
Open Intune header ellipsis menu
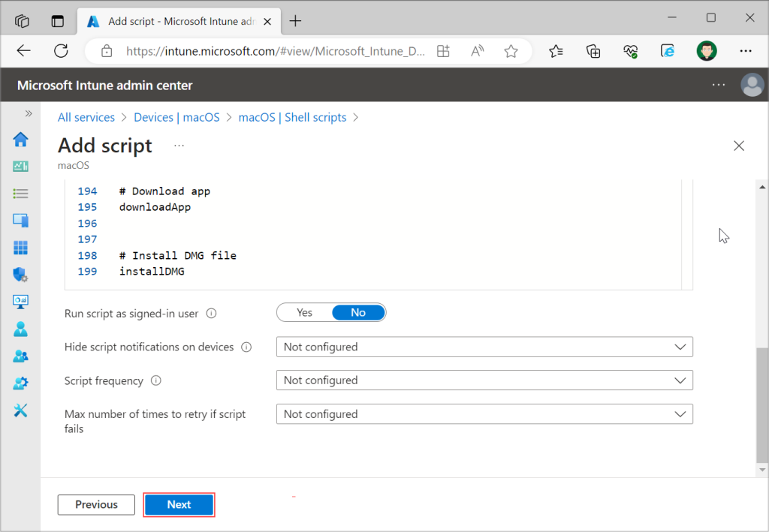719,85
